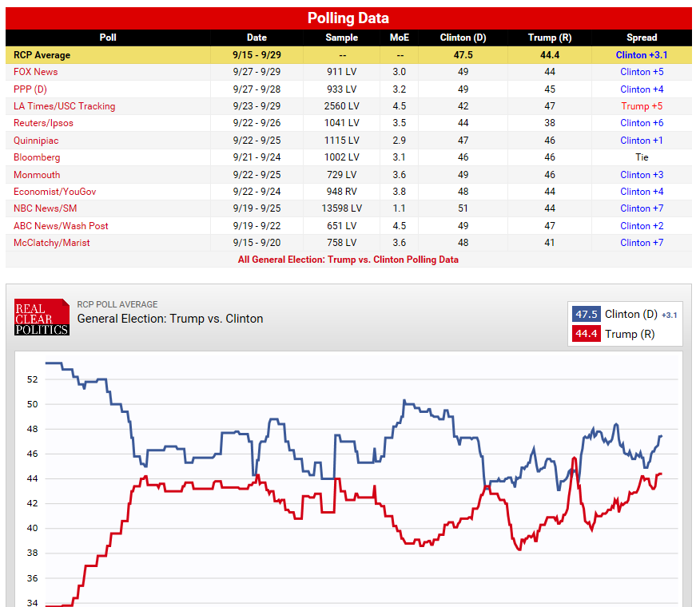700x607 pixels.
Task: Open the ABC News/Wash Post poll
Action: pyautogui.click(x=61, y=226)
